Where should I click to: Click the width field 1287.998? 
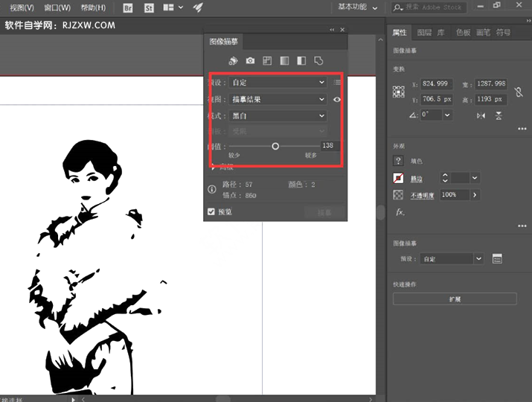pos(491,83)
